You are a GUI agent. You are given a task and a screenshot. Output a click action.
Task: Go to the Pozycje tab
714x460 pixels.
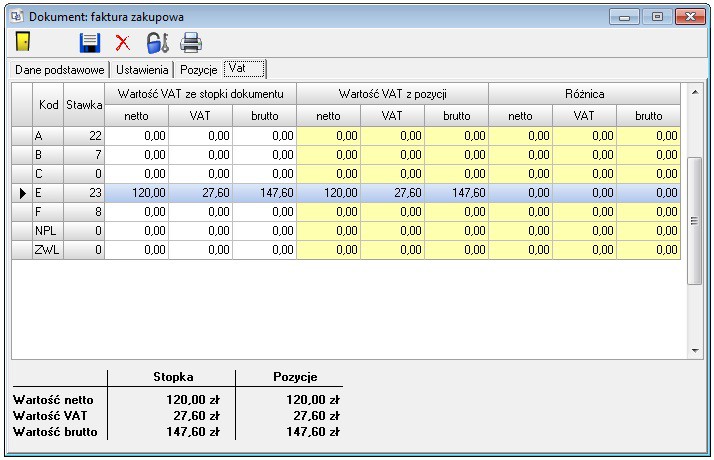pos(199,70)
